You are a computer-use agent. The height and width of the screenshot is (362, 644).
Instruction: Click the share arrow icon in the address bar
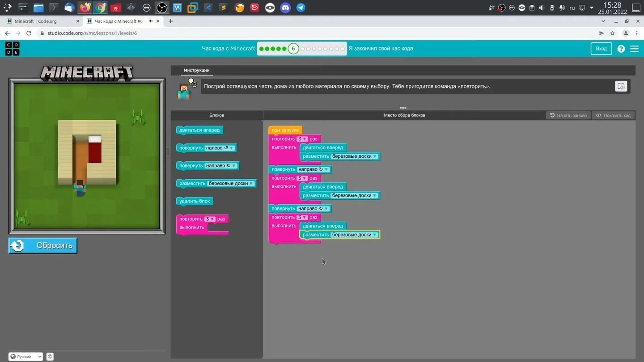click(601, 33)
